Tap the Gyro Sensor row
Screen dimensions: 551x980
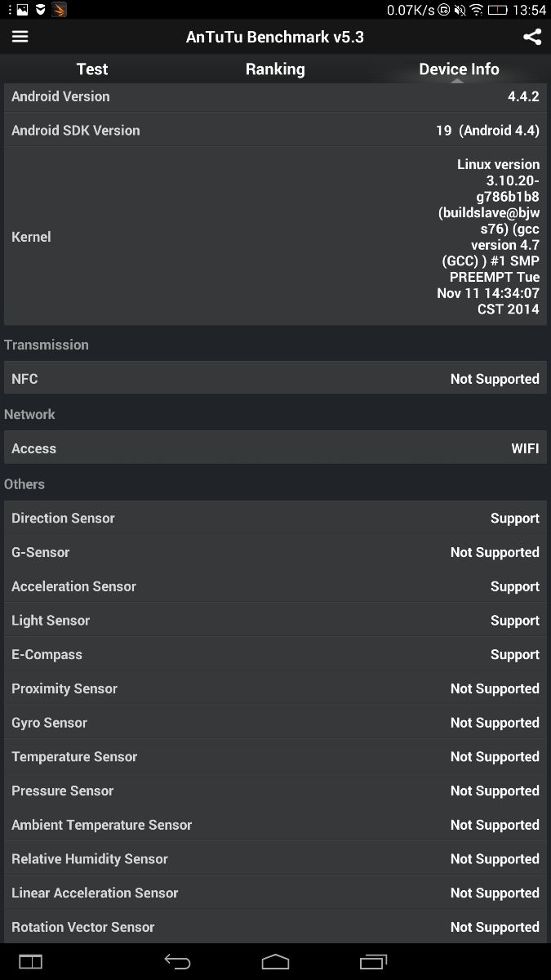(x=275, y=723)
